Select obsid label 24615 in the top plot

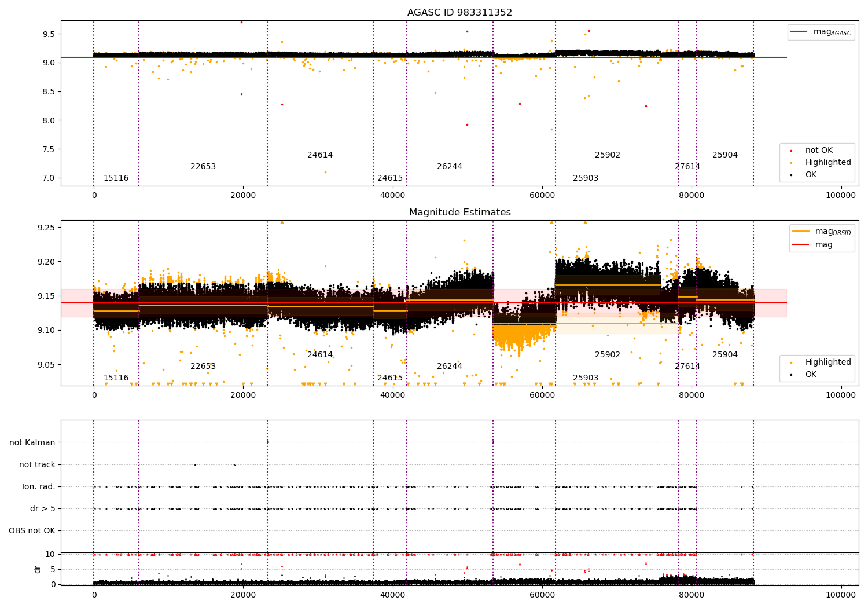pyautogui.click(x=390, y=178)
